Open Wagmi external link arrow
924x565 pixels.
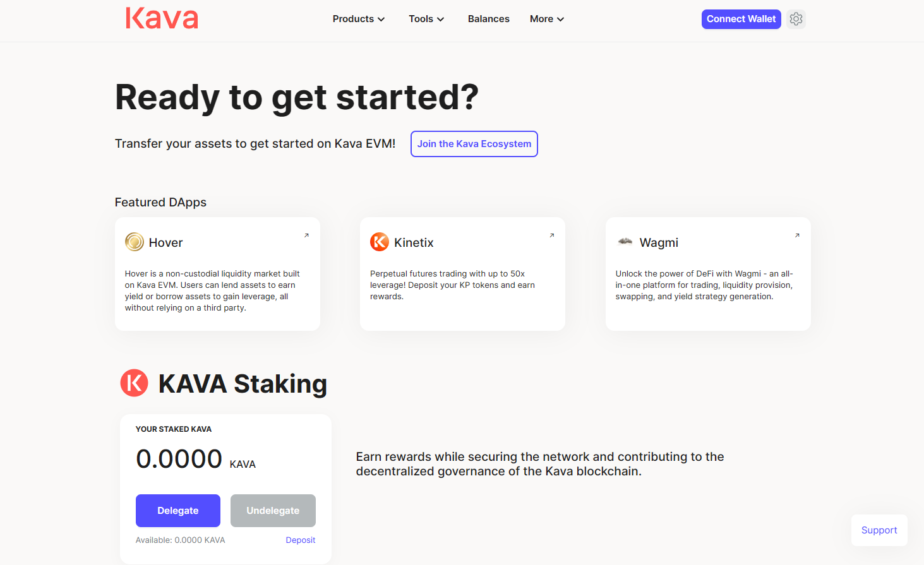(797, 235)
